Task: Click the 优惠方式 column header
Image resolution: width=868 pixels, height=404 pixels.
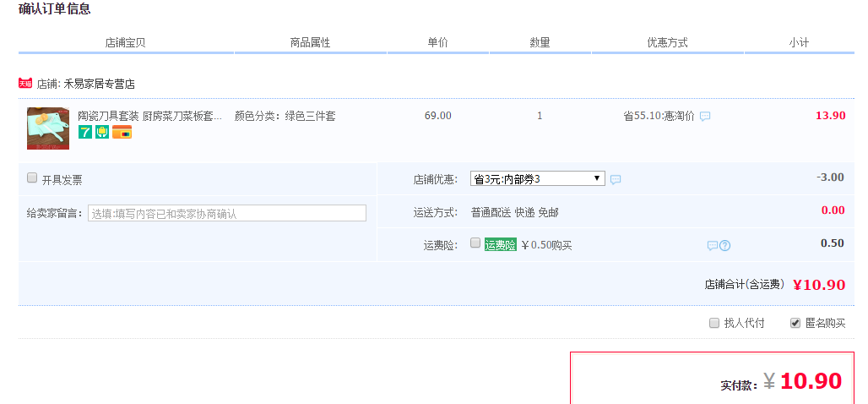Action: tap(668, 42)
